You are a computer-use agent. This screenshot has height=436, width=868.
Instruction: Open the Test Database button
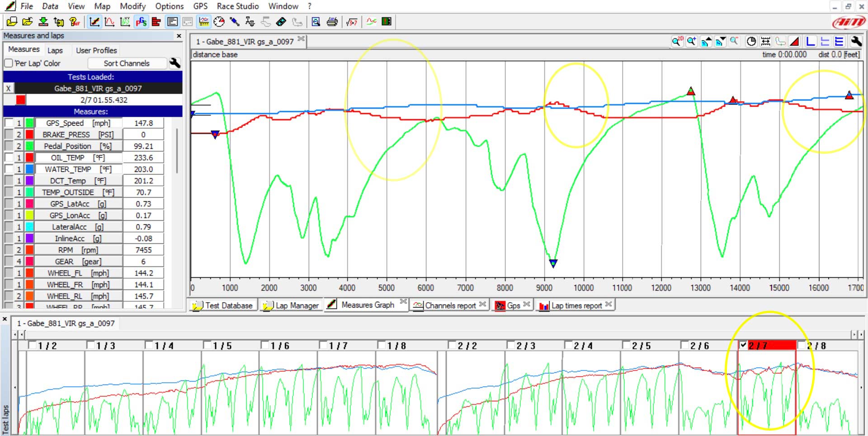[x=223, y=305]
